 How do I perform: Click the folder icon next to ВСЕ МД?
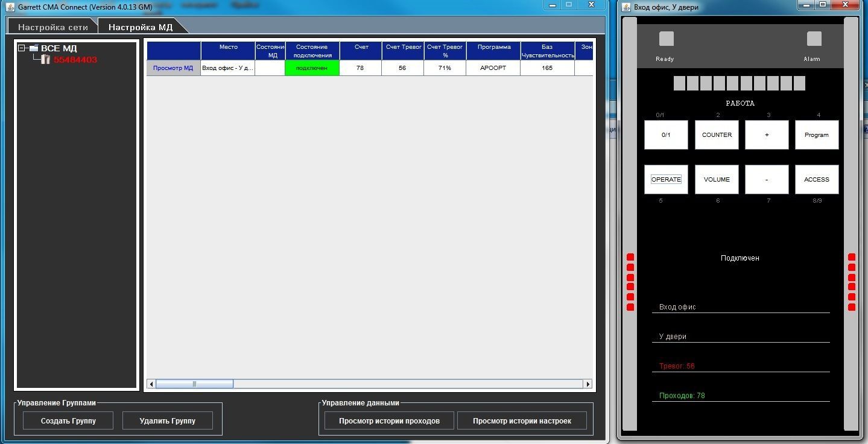click(x=34, y=48)
